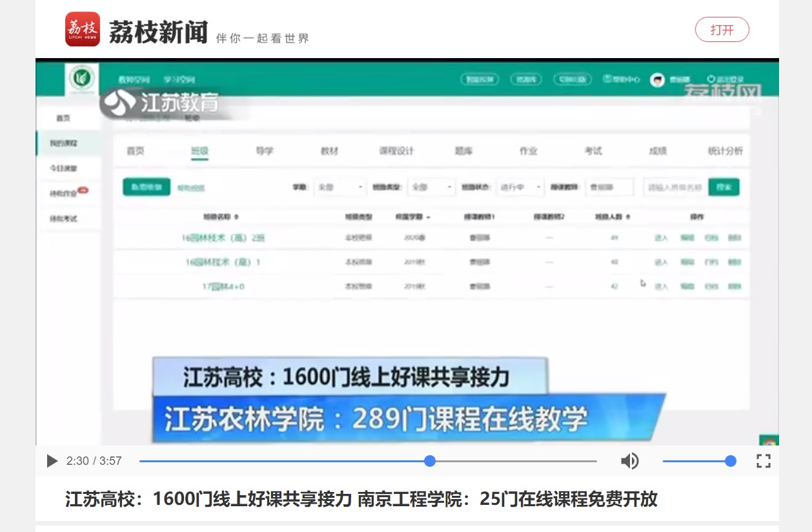Open the 题库 tab

coord(463,151)
